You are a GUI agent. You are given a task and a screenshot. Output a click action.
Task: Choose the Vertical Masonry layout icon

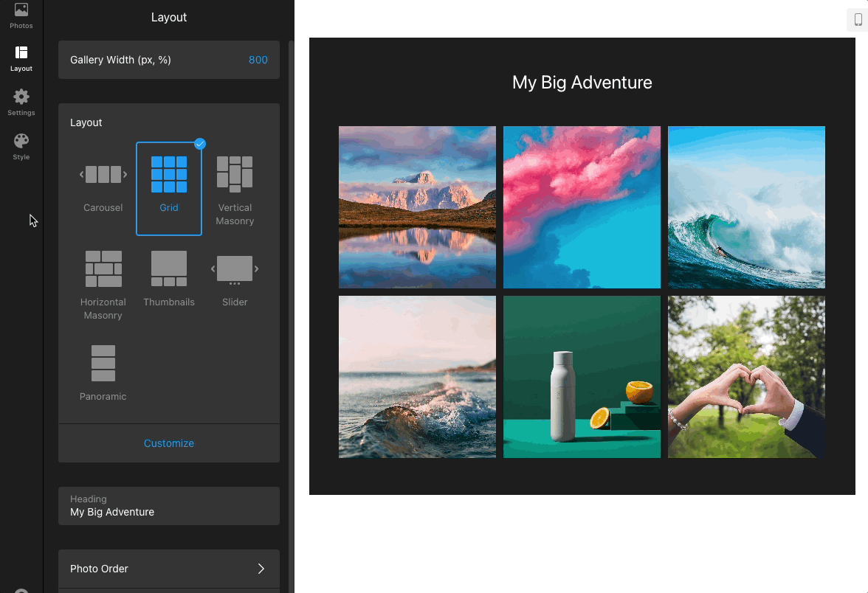pyautogui.click(x=235, y=174)
